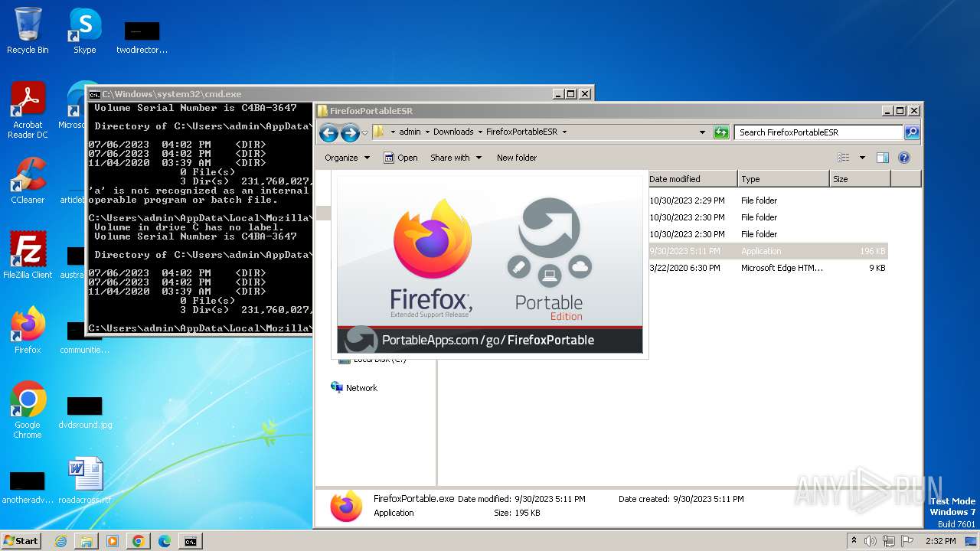The width and height of the screenshot is (980, 551).
Task: Open Windows Media Player from taskbar
Action: [113, 541]
